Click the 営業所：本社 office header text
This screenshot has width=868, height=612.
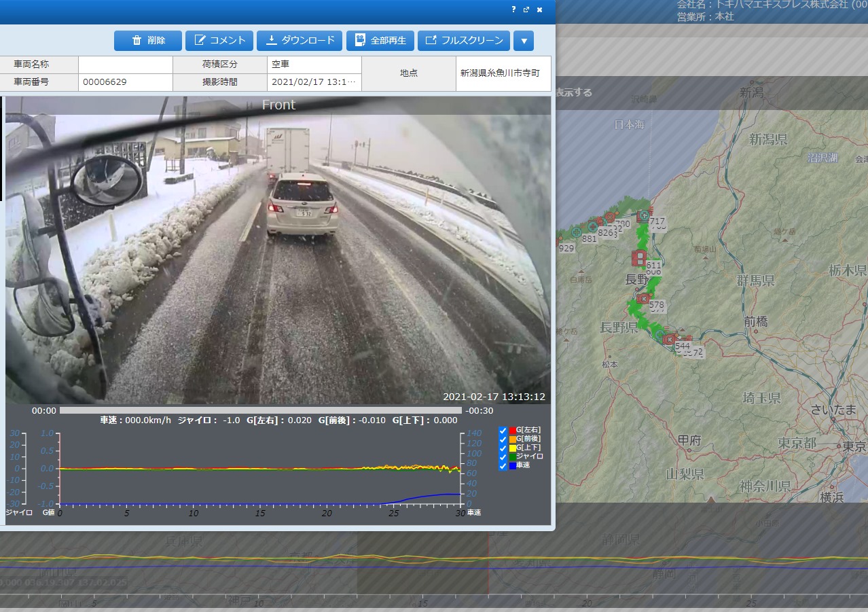pos(705,17)
